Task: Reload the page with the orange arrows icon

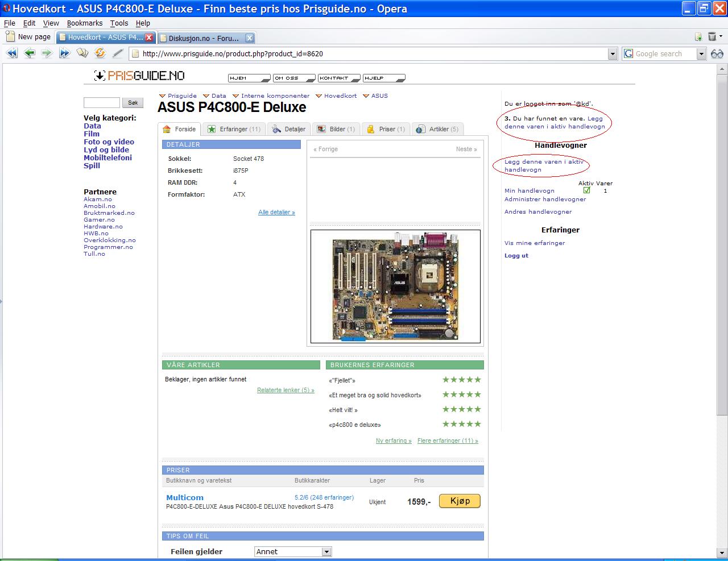Action: click(x=100, y=53)
